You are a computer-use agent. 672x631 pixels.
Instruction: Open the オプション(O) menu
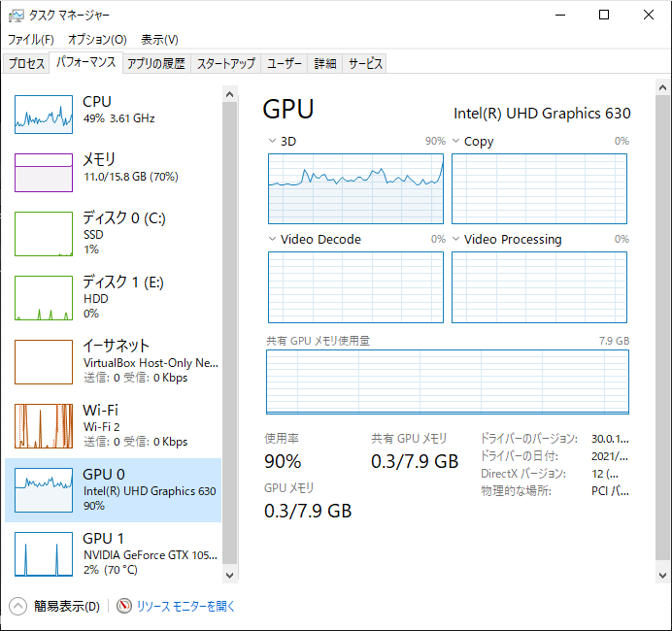pos(97,40)
